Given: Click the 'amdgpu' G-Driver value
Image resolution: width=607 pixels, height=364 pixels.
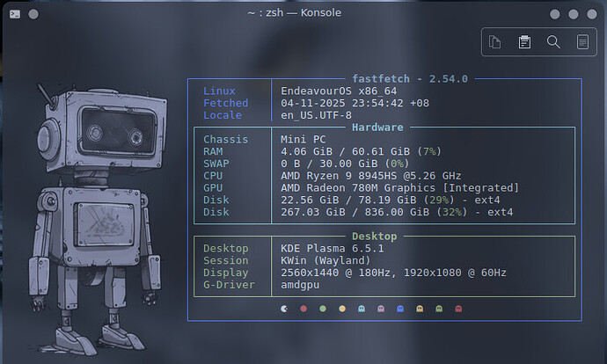Looking at the screenshot, I should point(299,285).
